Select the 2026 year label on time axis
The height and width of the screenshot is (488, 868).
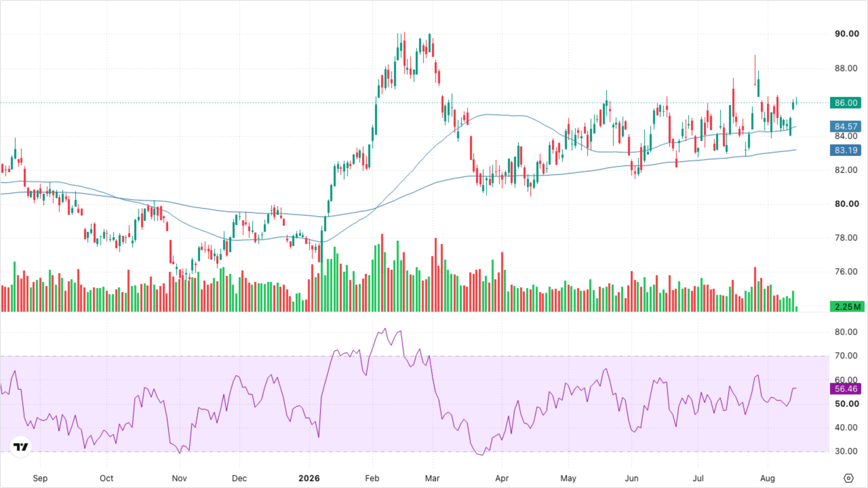click(x=309, y=479)
